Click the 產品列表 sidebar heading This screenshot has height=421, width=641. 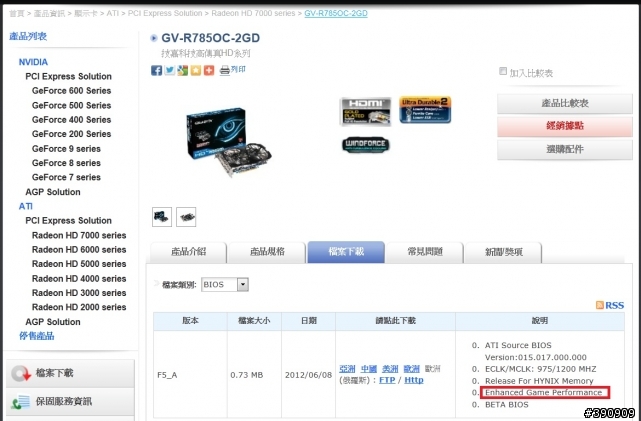coord(28,36)
